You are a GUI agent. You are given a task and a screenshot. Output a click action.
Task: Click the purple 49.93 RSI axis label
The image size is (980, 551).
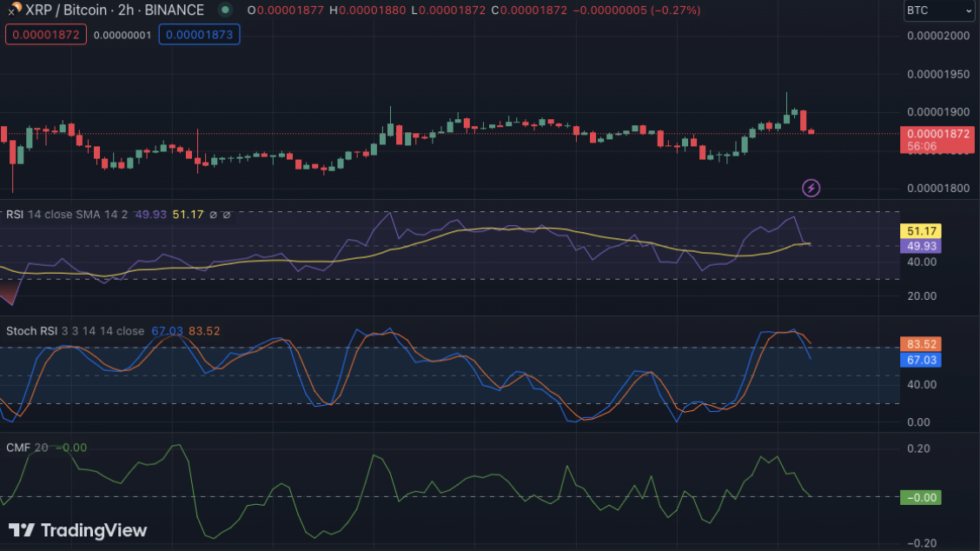click(921, 246)
